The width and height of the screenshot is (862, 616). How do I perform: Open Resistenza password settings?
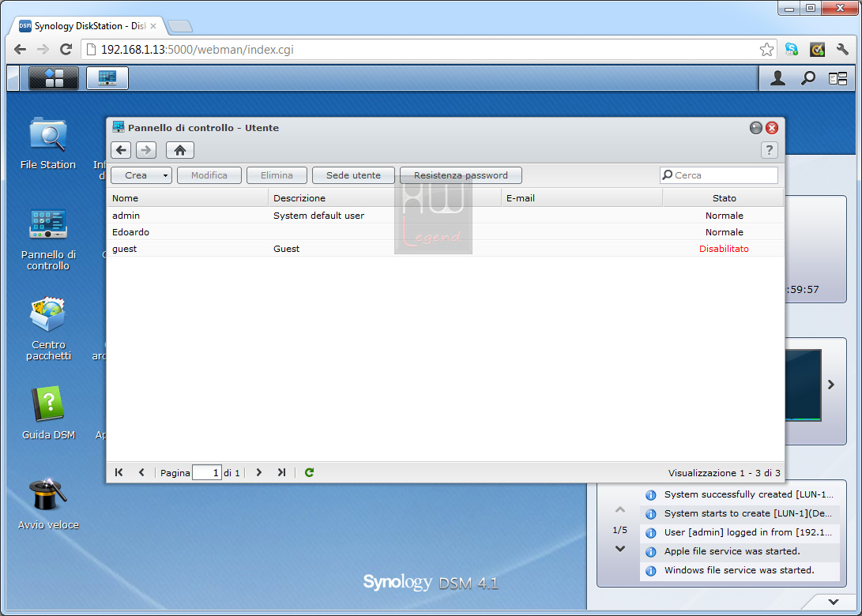point(461,175)
